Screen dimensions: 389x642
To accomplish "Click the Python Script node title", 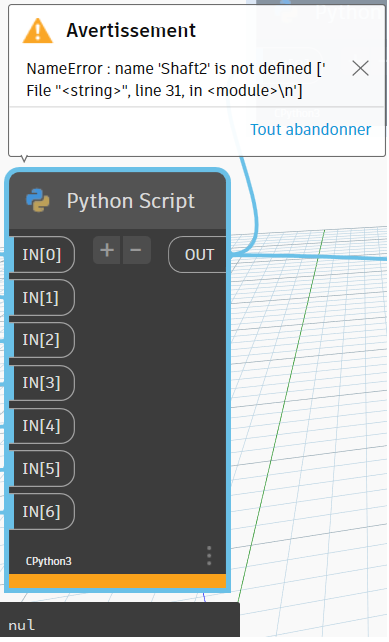I will (x=131, y=201).
